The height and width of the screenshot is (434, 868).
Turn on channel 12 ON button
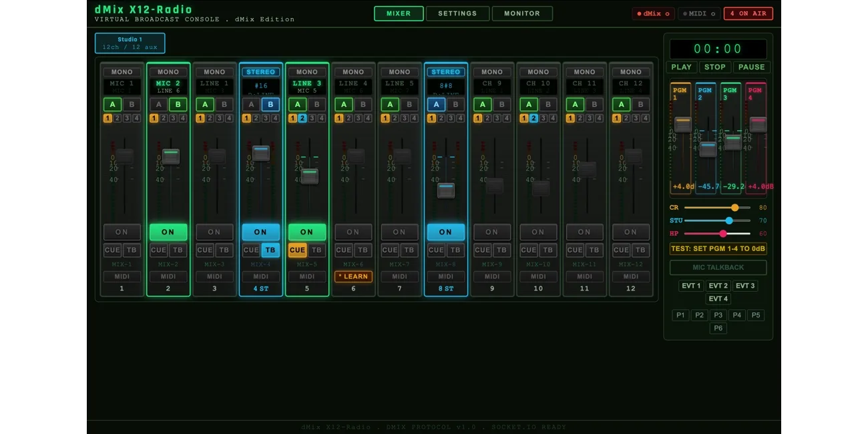click(630, 232)
